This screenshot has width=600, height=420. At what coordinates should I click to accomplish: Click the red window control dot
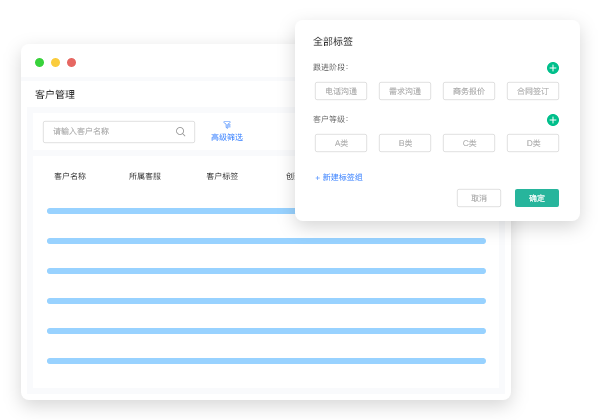[x=71, y=62]
